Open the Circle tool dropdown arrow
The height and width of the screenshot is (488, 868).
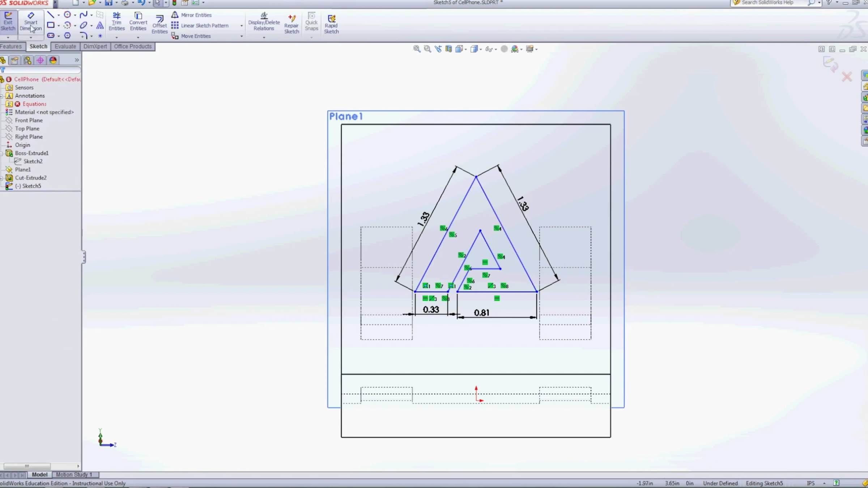(x=75, y=15)
